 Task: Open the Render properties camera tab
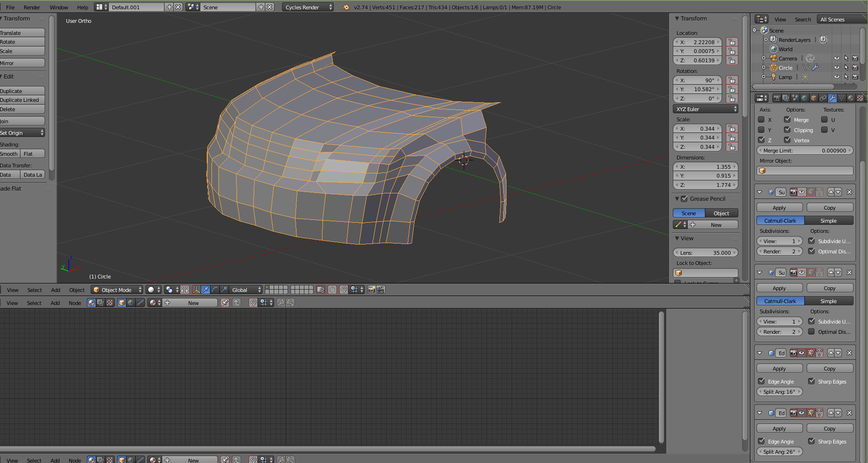(776, 98)
